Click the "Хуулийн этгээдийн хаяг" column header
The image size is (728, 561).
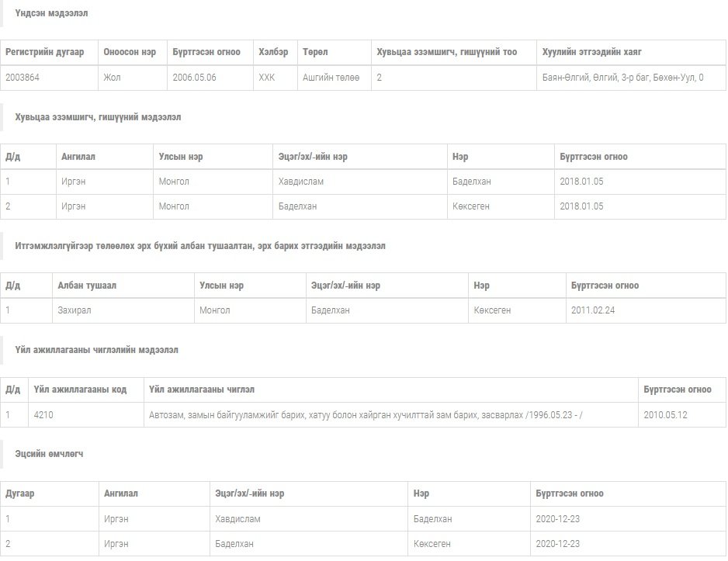click(592, 52)
